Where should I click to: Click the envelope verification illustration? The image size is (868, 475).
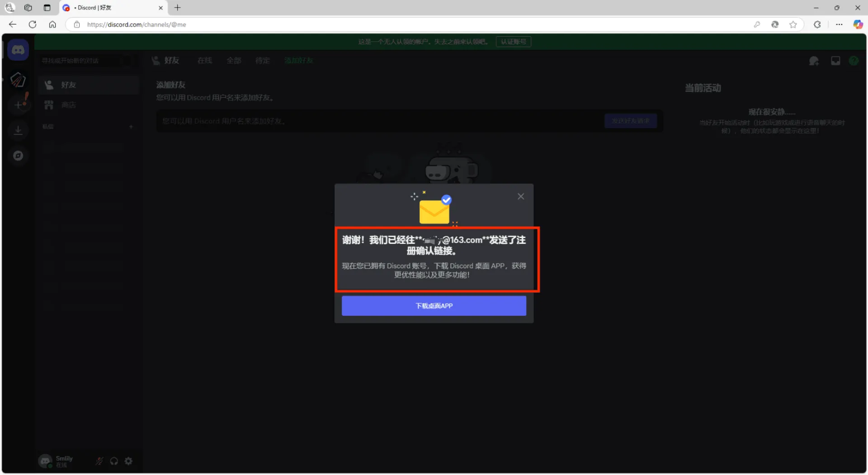[434, 209]
